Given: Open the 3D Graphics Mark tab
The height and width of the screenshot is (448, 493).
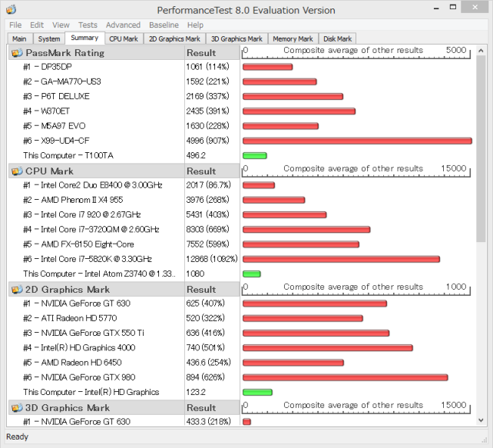Looking at the screenshot, I should coord(237,38).
